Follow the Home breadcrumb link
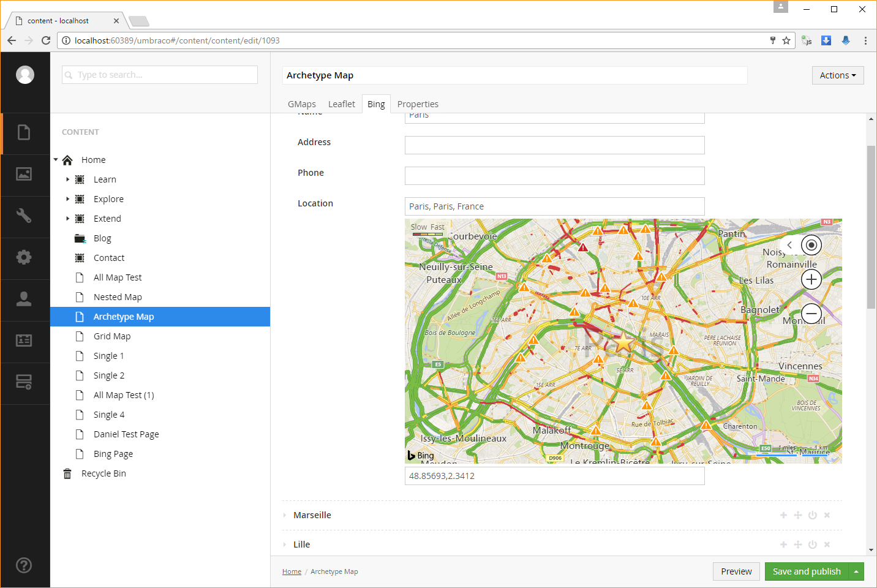The width and height of the screenshot is (877, 588). point(292,571)
